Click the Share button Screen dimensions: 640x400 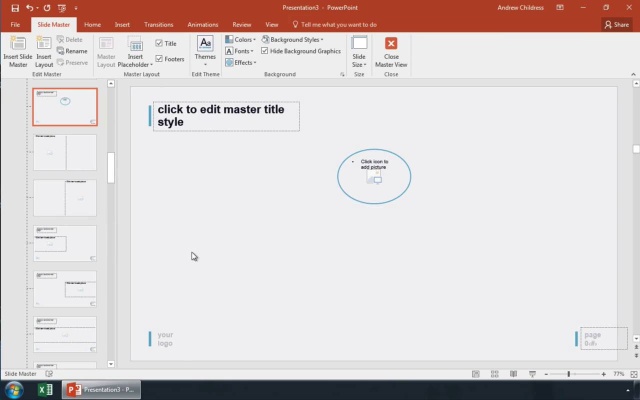tap(617, 24)
